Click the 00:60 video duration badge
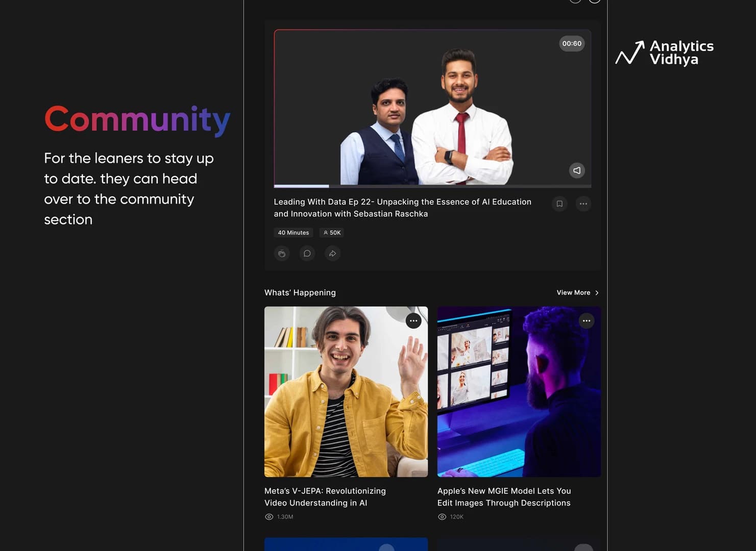The width and height of the screenshot is (756, 551). click(572, 43)
